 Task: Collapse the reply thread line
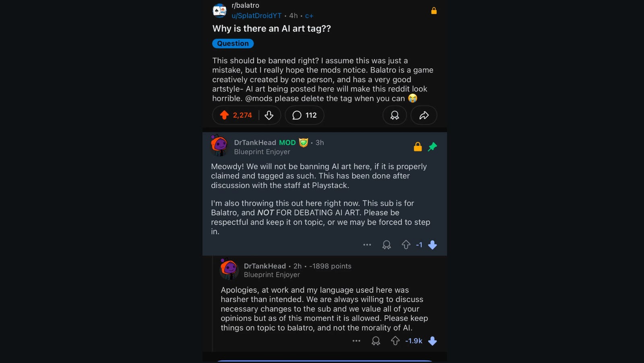point(213,306)
